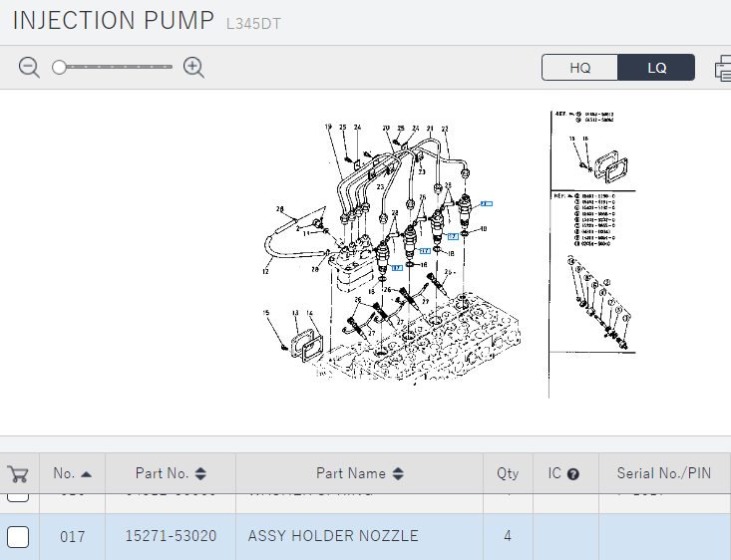
Task: Select the LQ image quality option
Action: (656, 68)
